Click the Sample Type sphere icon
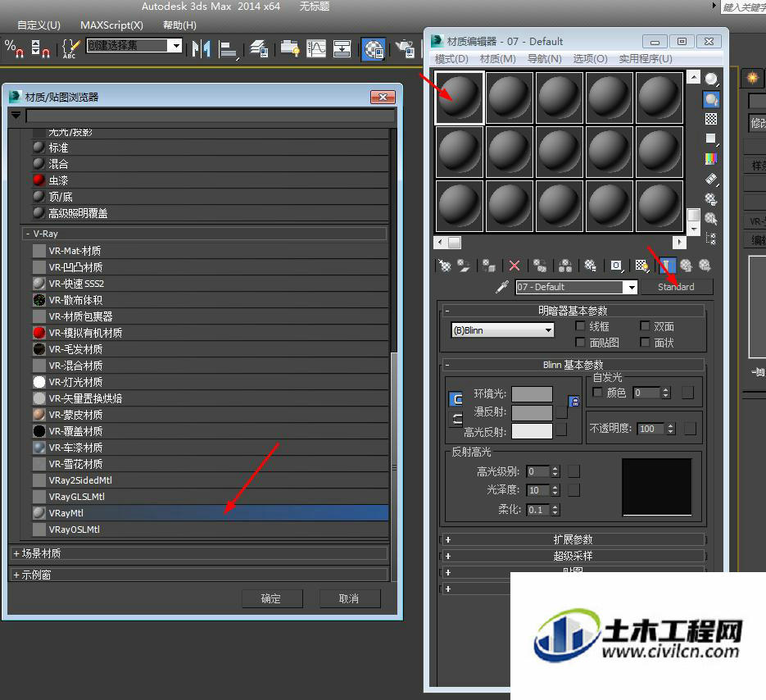The width and height of the screenshot is (766, 700). click(711, 80)
